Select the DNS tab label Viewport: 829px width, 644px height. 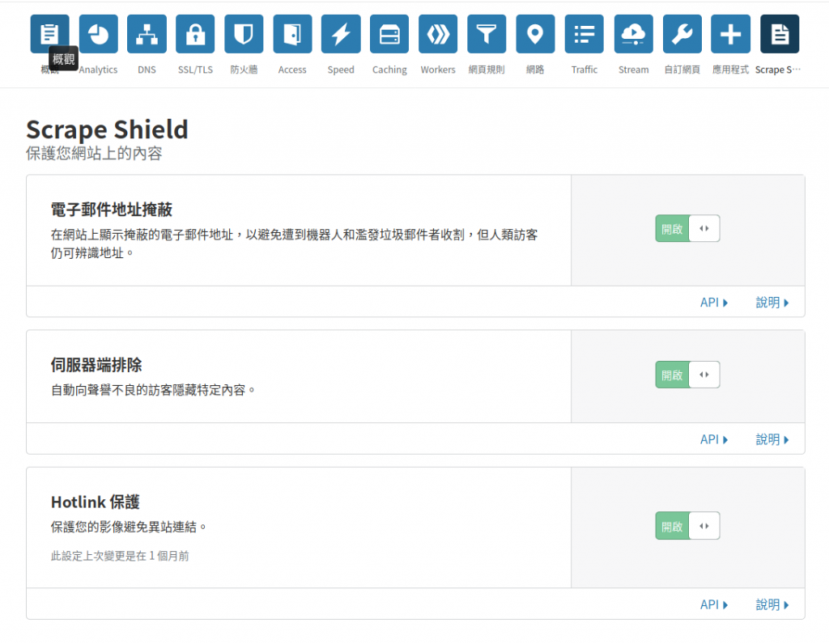tap(147, 70)
